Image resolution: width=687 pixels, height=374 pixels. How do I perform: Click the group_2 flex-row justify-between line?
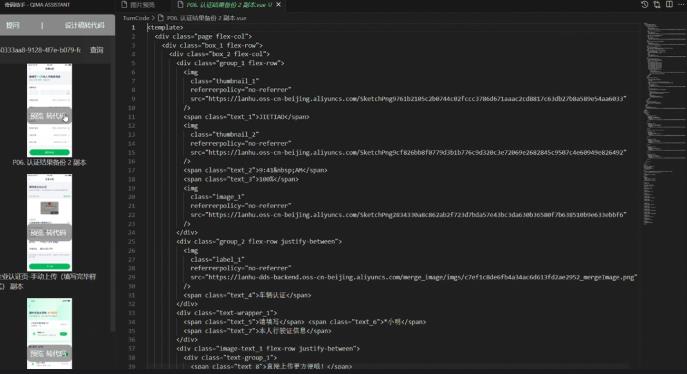tap(259, 241)
